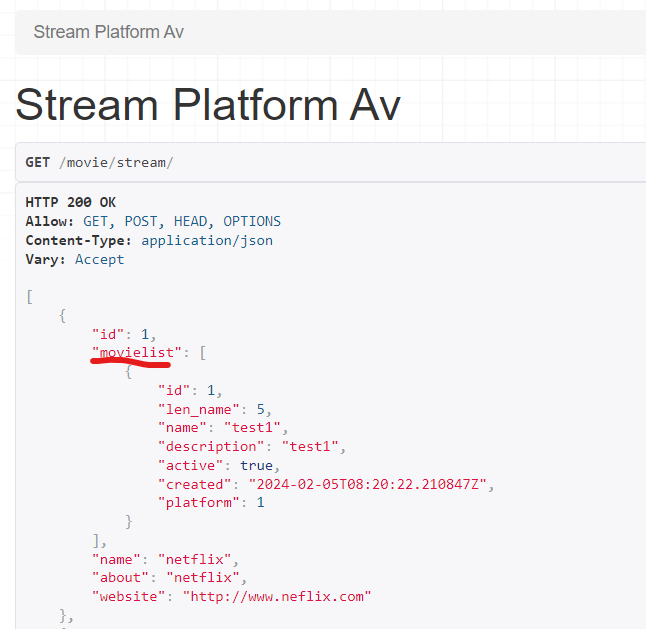646x629 pixels.
Task: Select the GET request method label
Action: point(37,163)
